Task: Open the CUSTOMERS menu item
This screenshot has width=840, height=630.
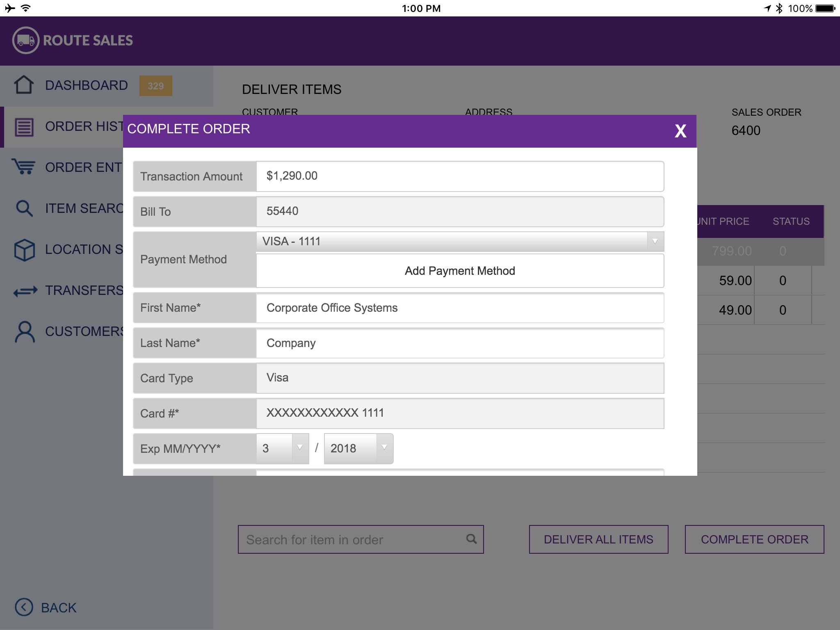Action: coord(62,332)
